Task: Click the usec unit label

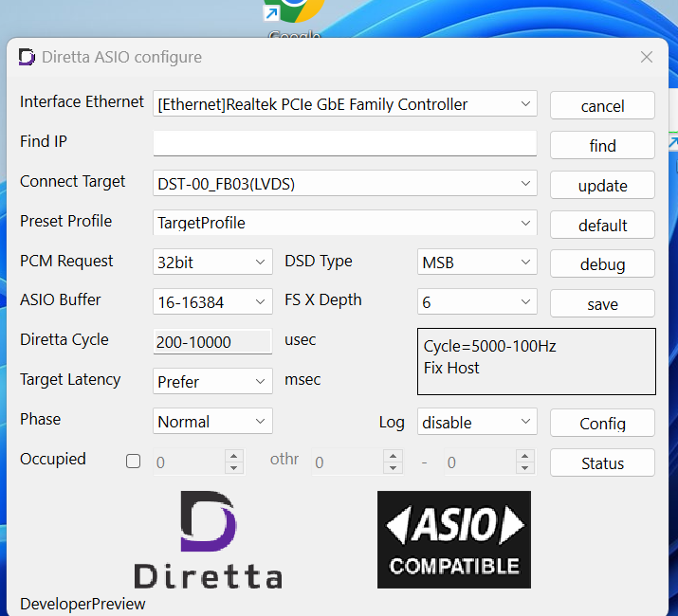Action: coord(300,340)
